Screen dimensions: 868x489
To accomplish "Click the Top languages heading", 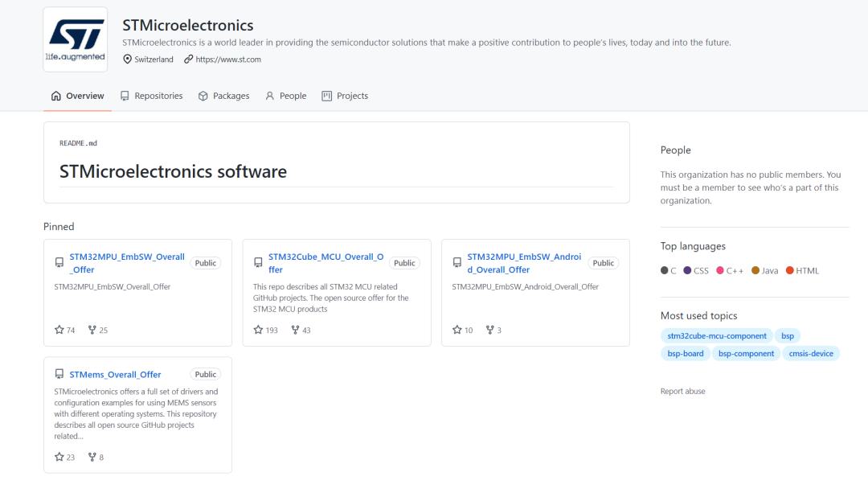I will [693, 246].
